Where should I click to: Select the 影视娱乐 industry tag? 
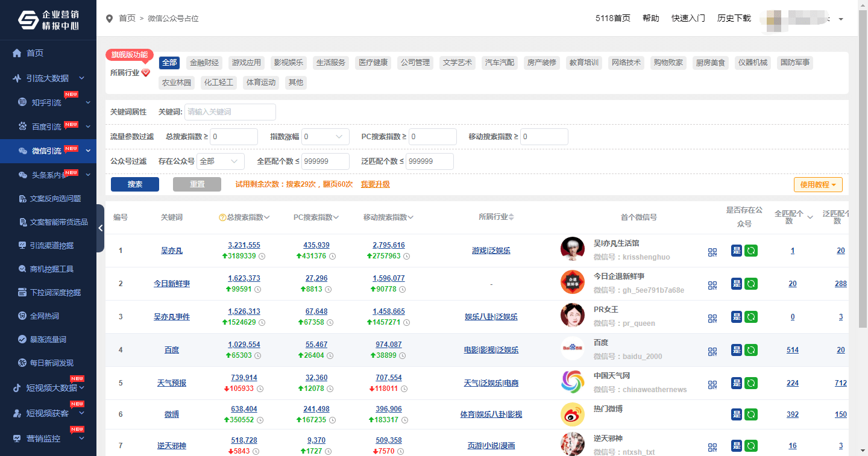click(x=289, y=63)
